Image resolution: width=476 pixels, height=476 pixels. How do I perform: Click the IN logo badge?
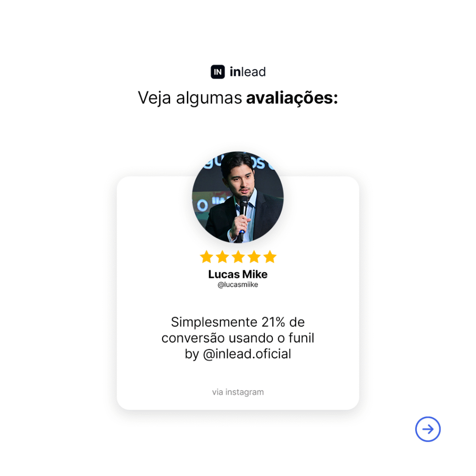218,72
